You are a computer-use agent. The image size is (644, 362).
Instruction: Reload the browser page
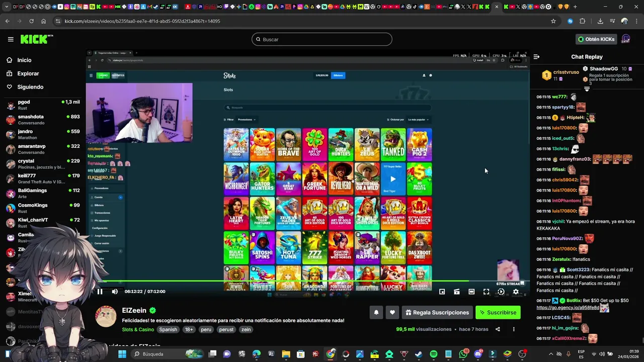click(31, 21)
